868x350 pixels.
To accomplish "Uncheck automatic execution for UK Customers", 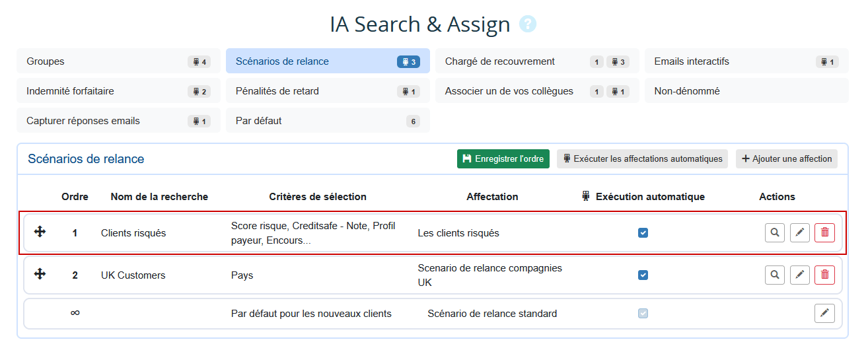I will point(643,275).
